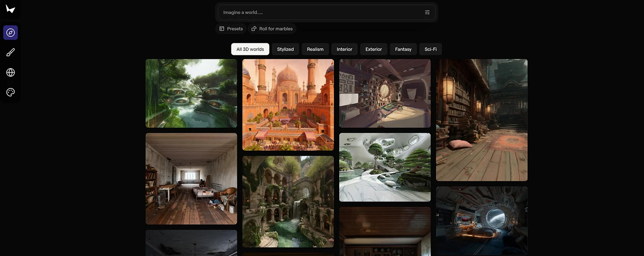Show Fantasy worlds category

[x=403, y=49]
